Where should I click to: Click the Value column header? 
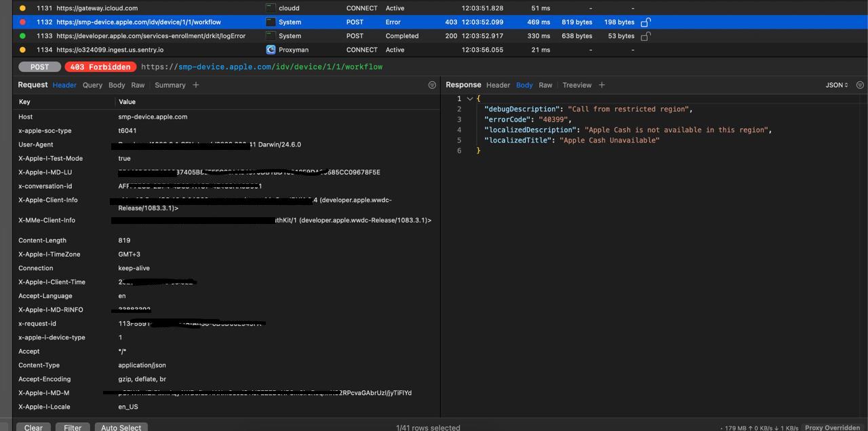click(127, 102)
